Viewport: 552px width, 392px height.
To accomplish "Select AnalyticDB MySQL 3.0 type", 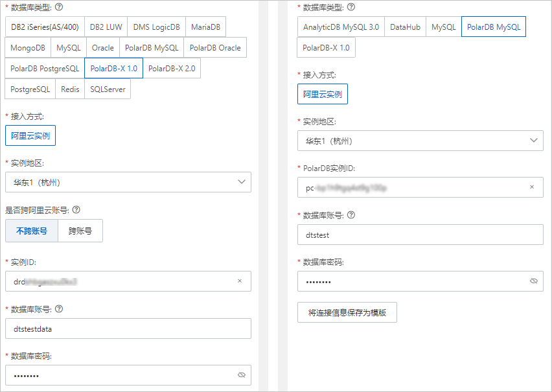I will (x=341, y=27).
